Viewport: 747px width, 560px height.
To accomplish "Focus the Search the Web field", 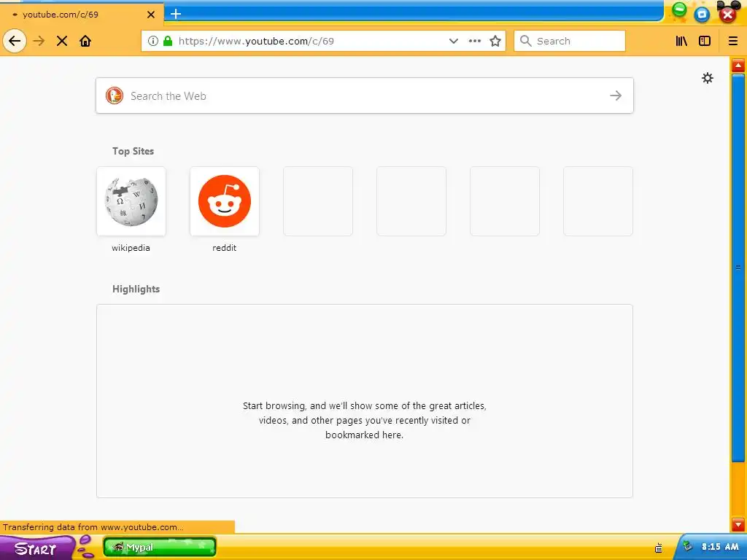I will [365, 96].
